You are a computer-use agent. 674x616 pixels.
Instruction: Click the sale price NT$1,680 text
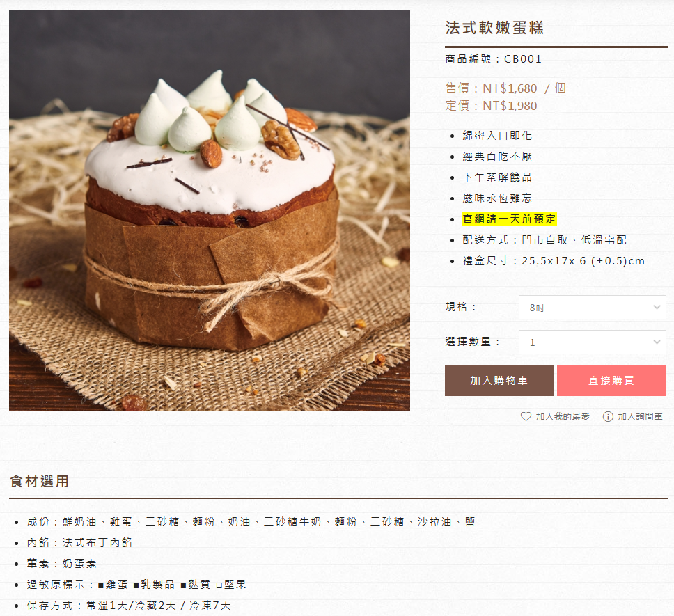(x=510, y=88)
